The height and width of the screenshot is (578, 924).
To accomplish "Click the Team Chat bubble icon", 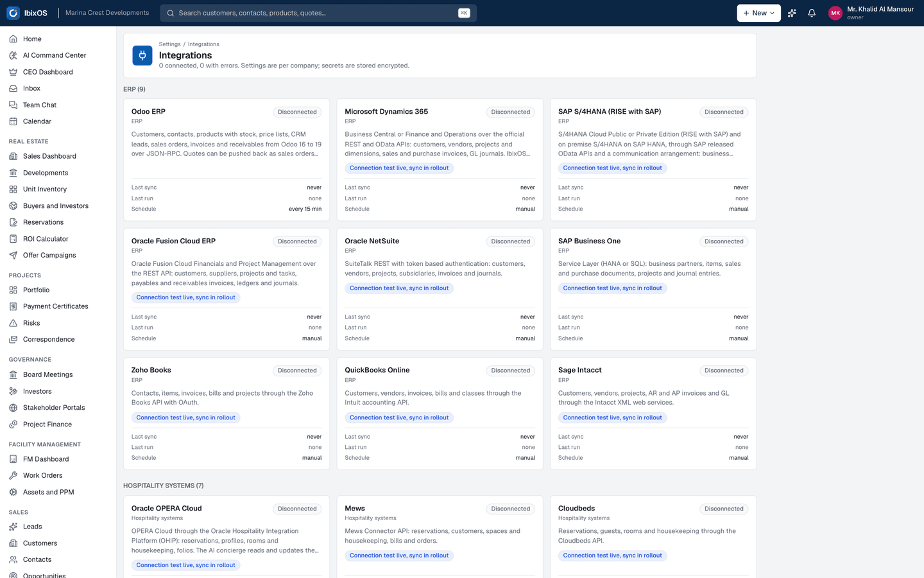I will pyautogui.click(x=13, y=105).
